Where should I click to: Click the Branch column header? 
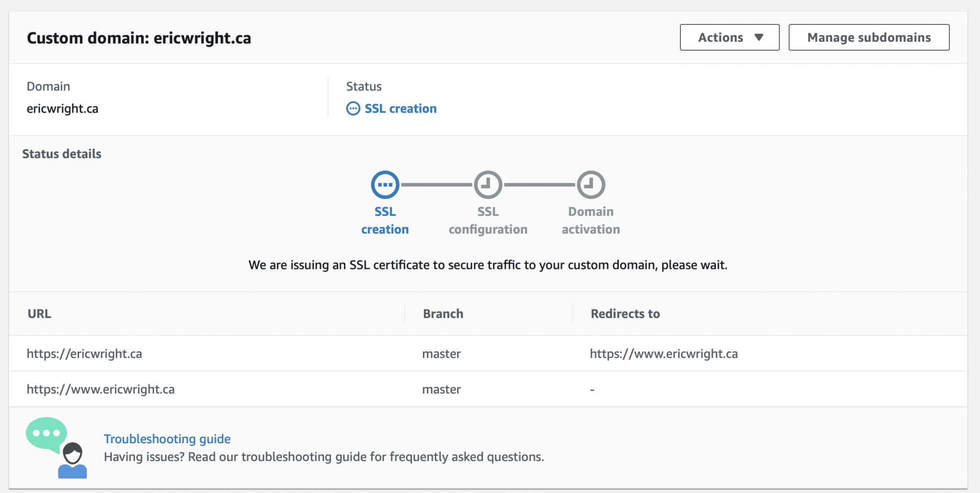(x=443, y=314)
